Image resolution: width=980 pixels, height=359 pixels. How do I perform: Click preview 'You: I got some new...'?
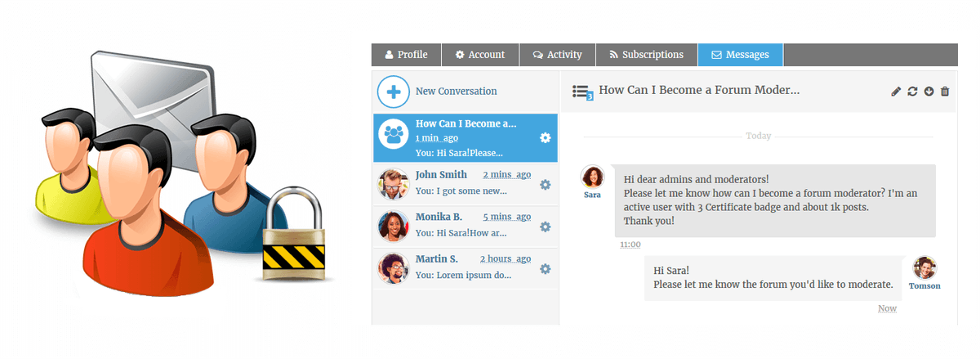pos(461,191)
